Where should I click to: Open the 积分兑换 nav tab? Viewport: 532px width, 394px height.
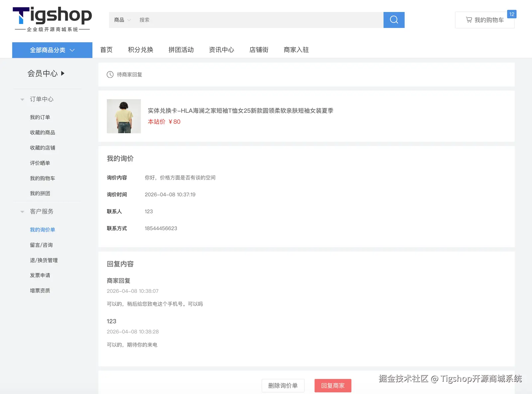point(141,50)
